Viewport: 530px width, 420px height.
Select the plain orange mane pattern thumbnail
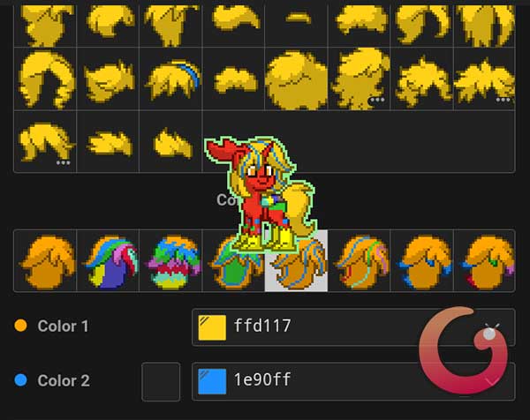pos(45,260)
